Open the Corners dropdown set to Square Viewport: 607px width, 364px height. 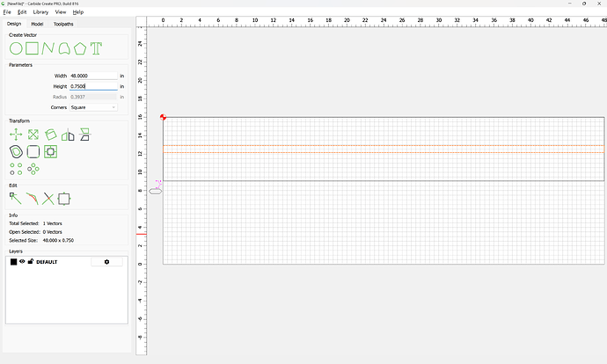pyautogui.click(x=93, y=107)
